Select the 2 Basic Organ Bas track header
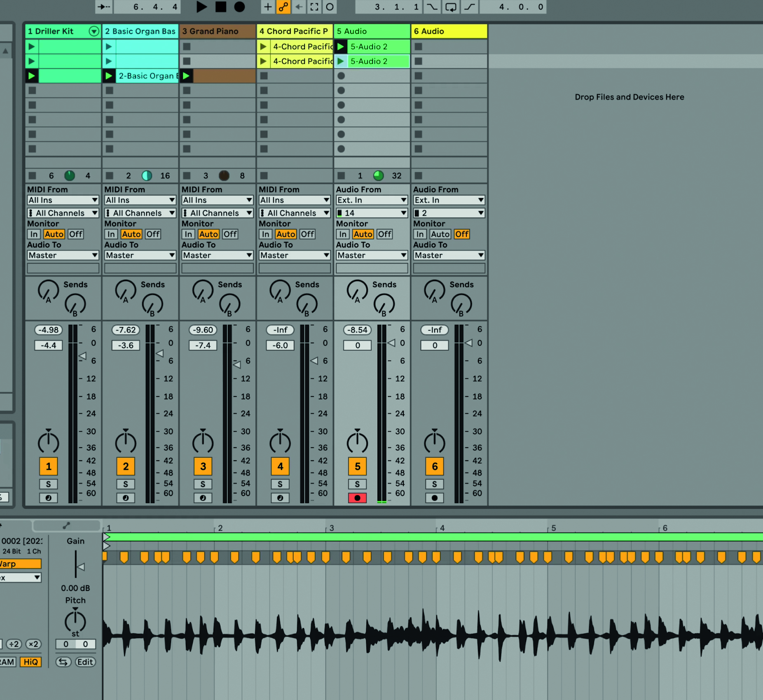The image size is (763, 700). 140,31
